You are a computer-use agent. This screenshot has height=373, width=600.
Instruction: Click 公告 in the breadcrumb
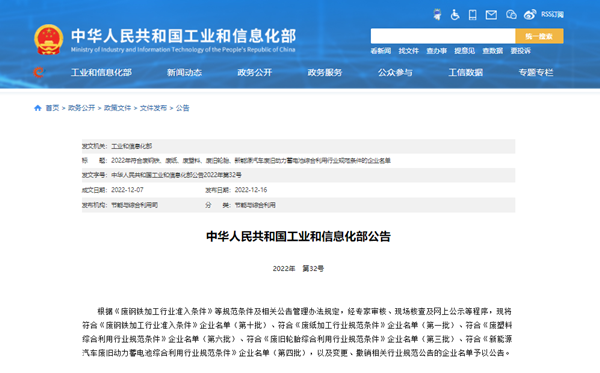pyautogui.click(x=183, y=108)
